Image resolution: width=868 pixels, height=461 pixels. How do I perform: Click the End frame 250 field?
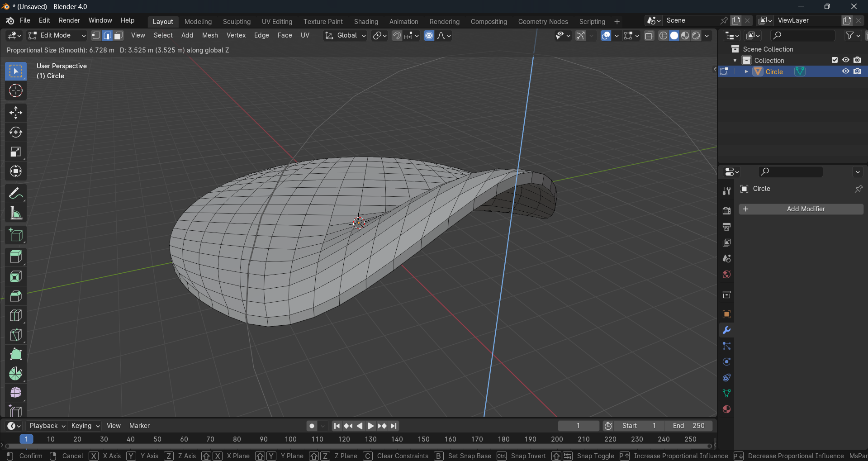tap(688, 426)
